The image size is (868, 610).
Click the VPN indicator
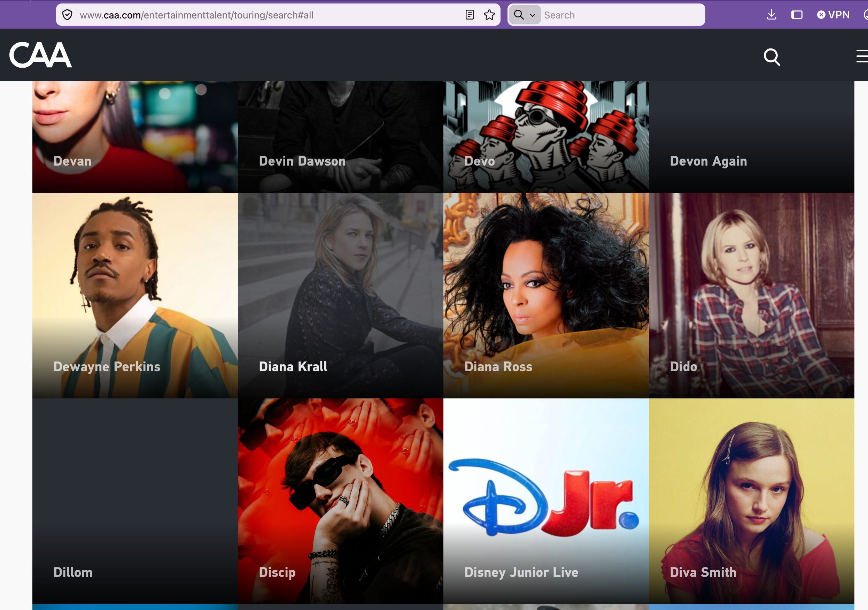[833, 15]
